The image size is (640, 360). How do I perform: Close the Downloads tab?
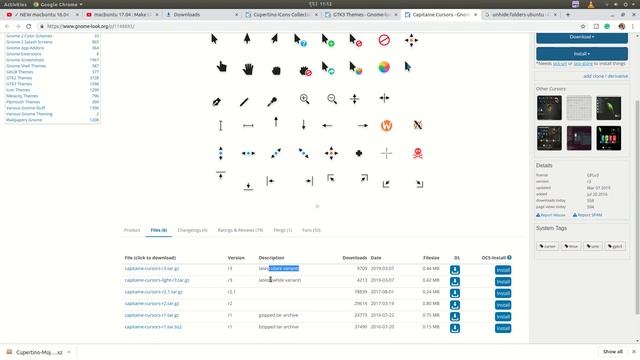click(236, 15)
